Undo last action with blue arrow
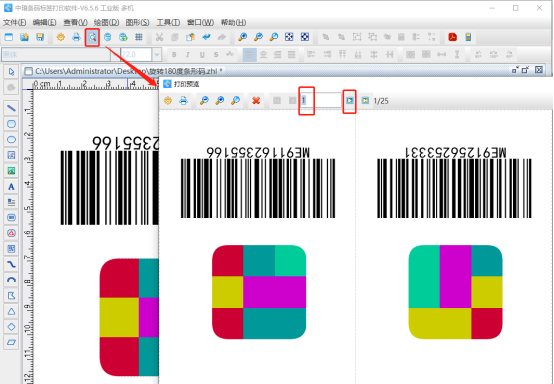The image size is (554, 384). point(206,37)
